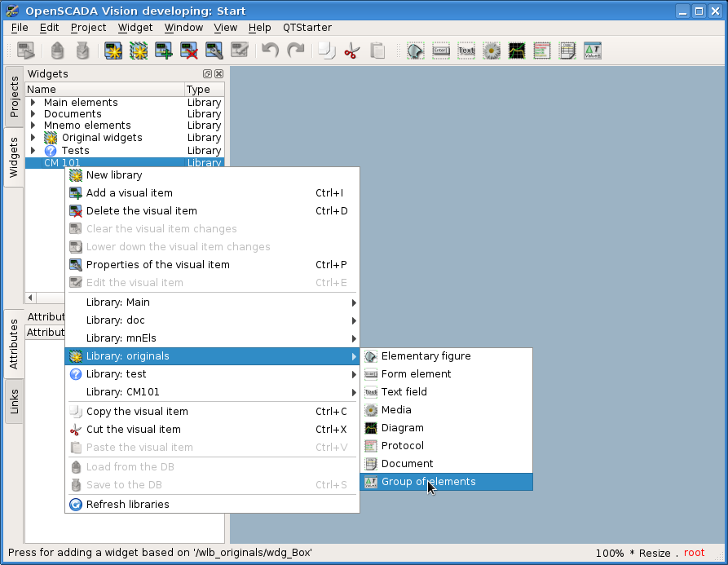Click the Paste clipboard toolbar icon
This screenshot has width=728, height=565.
click(377, 51)
